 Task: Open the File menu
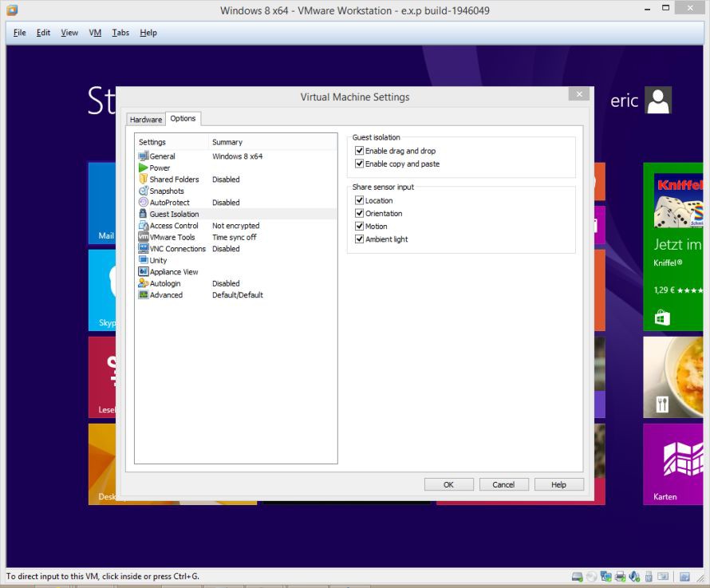click(19, 33)
